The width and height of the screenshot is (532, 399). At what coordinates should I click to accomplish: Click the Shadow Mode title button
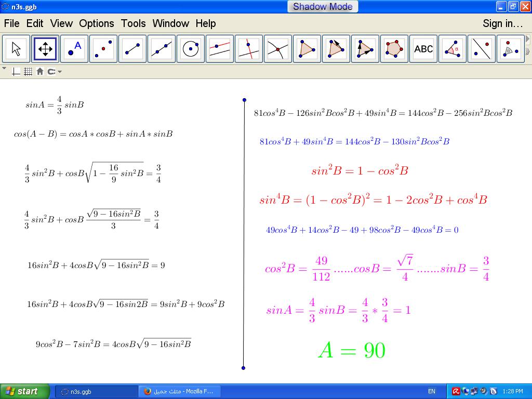[x=323, y=6]
